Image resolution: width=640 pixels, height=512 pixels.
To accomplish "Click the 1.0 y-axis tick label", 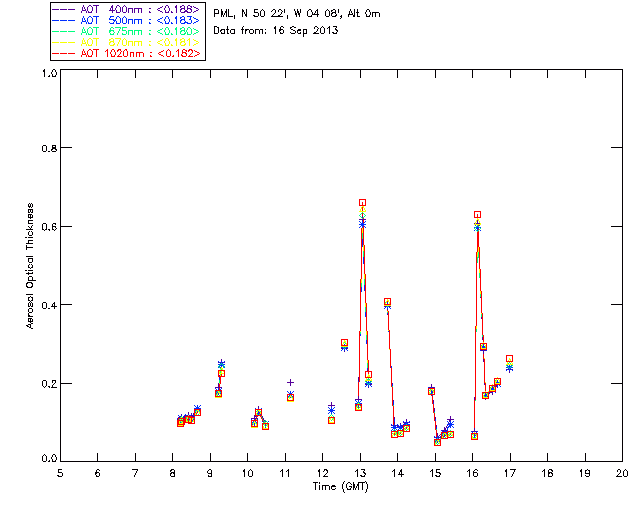I will (x=49, y=73).
